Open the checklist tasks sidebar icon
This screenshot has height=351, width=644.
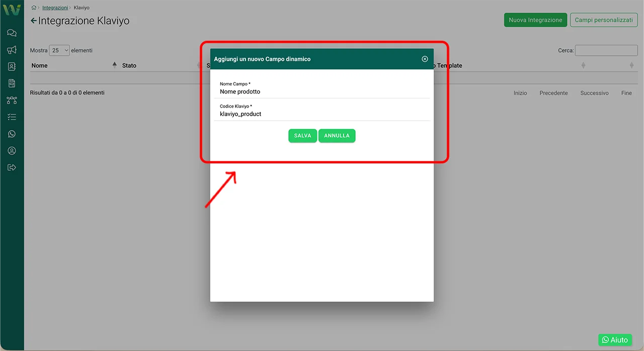click(12, 117)
